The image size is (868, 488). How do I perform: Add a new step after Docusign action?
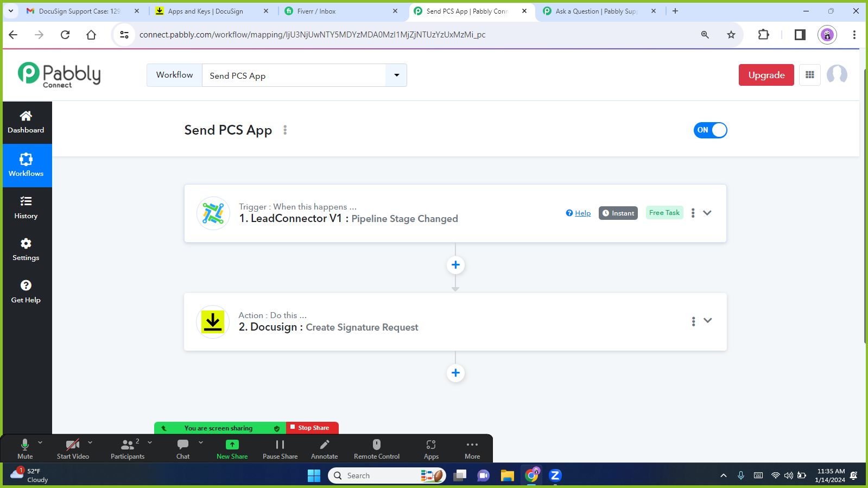455,373
